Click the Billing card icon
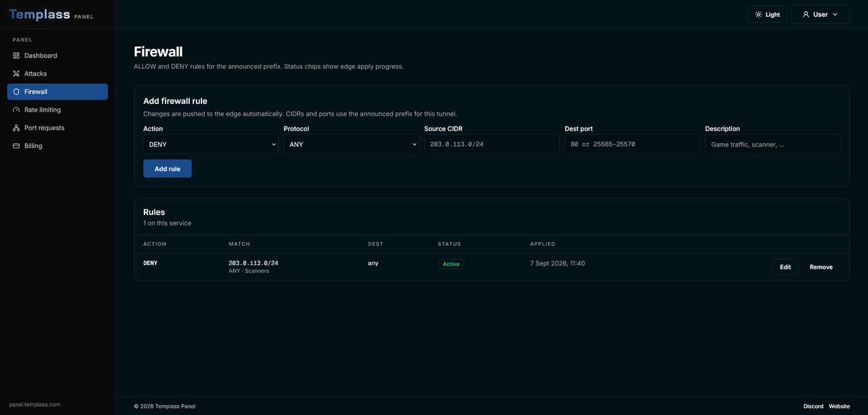The width and height of the screenshot is (868, 415). coord(16,146)
